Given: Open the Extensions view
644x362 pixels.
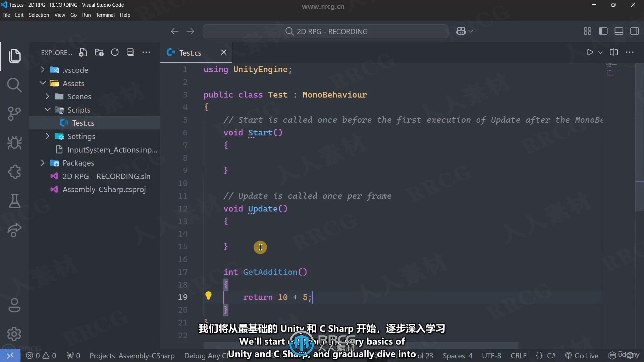Looking at the screenshot, I should point(14,172).
